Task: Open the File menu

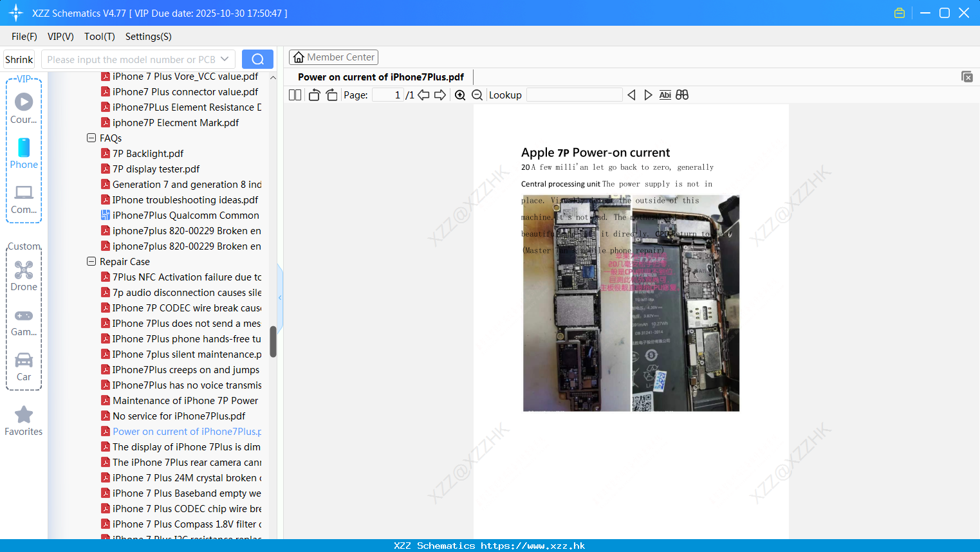Action: click(x=24, y=37)
